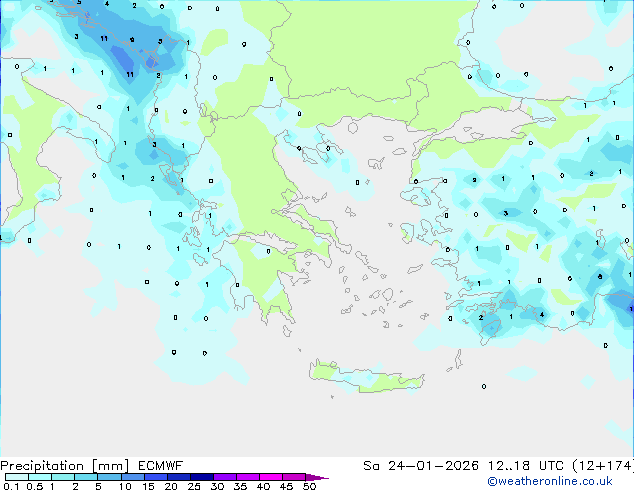Click the 45–50 mm legend color swatch
Screen dimensions: 634x490
tap(294, 477)
